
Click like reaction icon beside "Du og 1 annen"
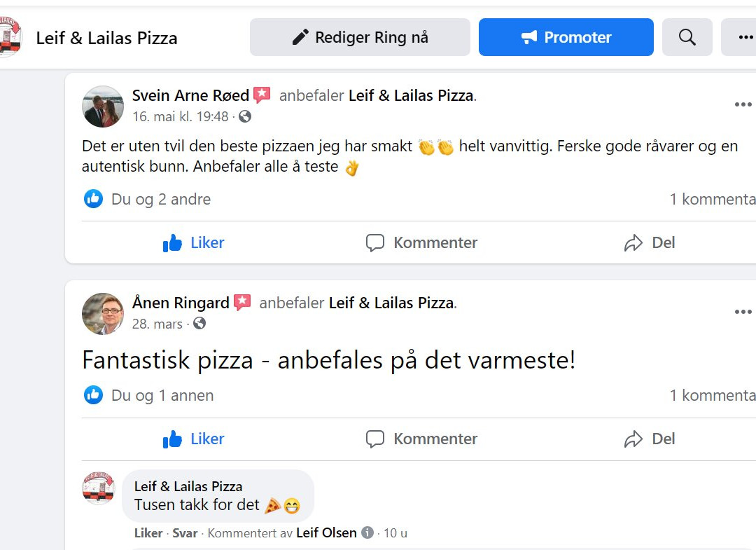point(93,395)
